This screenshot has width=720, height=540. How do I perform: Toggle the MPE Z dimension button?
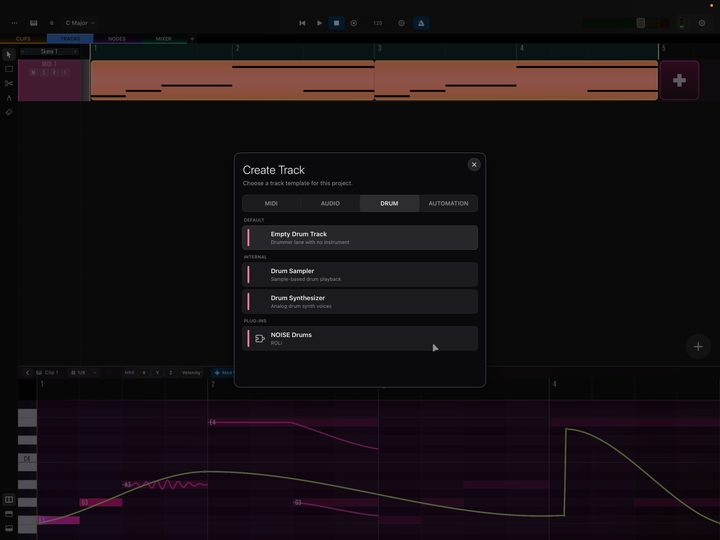point(170,372)
